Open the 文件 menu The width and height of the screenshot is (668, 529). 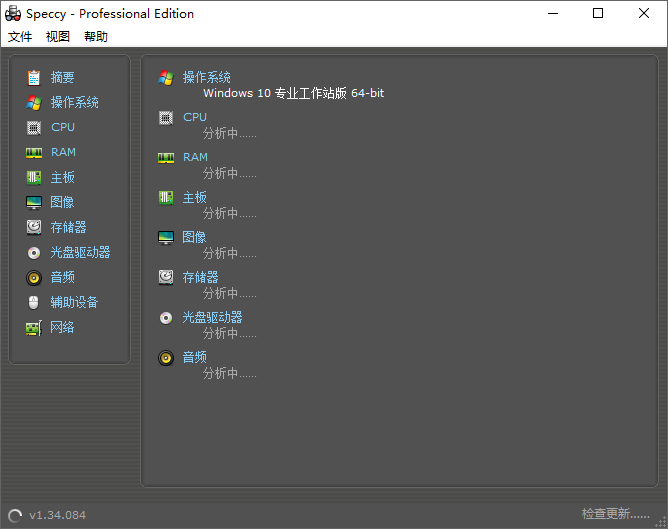click(x=20, y=37)
